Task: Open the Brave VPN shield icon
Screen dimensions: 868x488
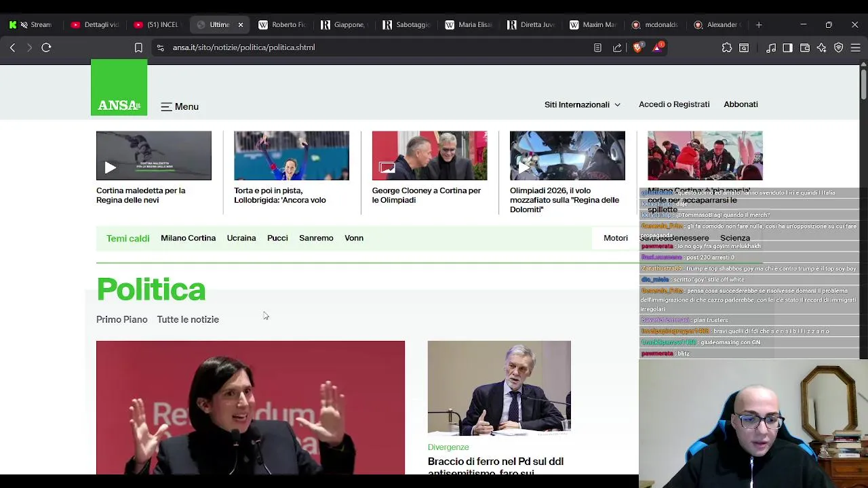Action: [x=839, y=47]
